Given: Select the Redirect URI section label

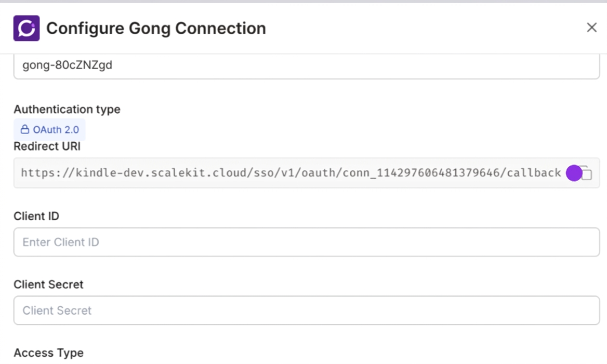Looking at the screenshot, I should [x=47, y=146].
